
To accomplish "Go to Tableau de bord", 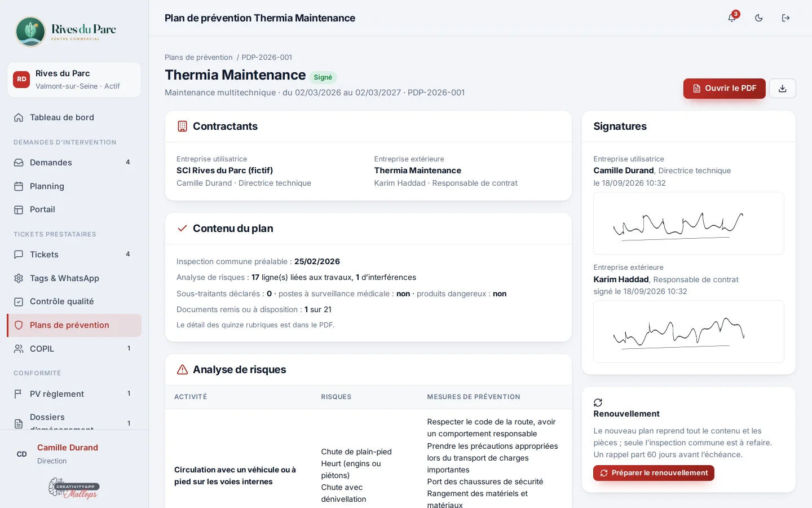I will click(x=74, y=117).
